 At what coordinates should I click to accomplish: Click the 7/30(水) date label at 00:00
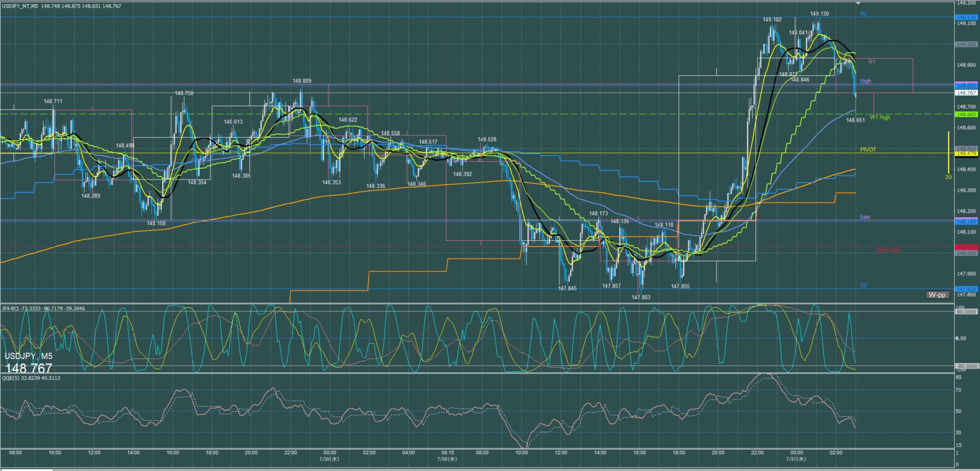click(x=329, y=459)
